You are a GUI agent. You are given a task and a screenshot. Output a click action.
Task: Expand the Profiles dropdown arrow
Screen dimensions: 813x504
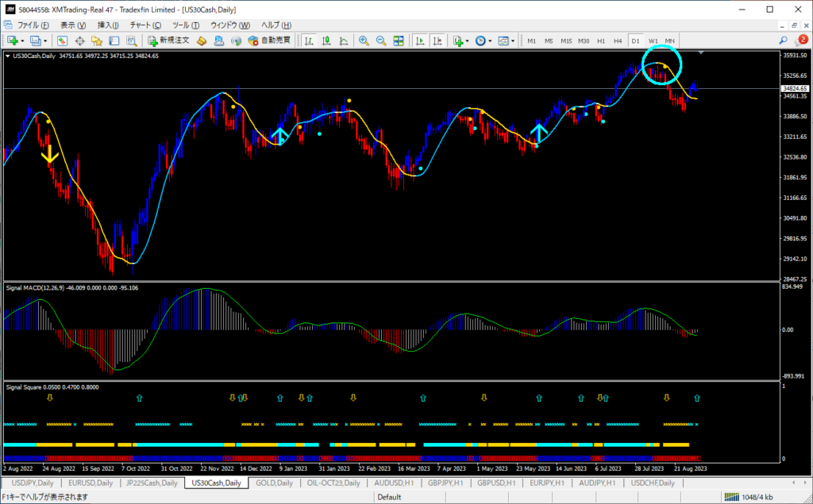(45, 41)
